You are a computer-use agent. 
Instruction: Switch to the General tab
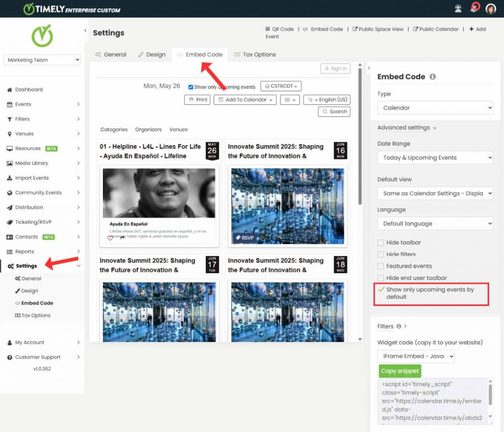(x=111, y=55)
